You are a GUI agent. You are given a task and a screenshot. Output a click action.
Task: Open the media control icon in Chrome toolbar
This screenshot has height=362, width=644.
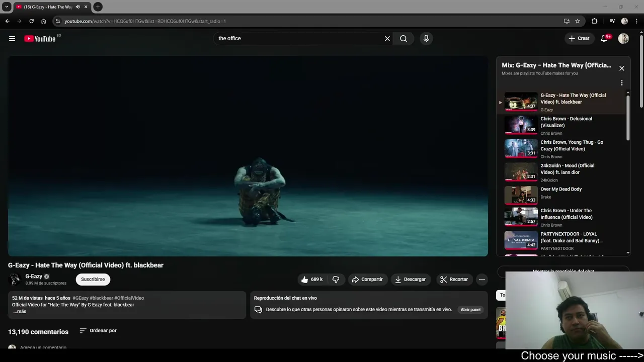612,21
